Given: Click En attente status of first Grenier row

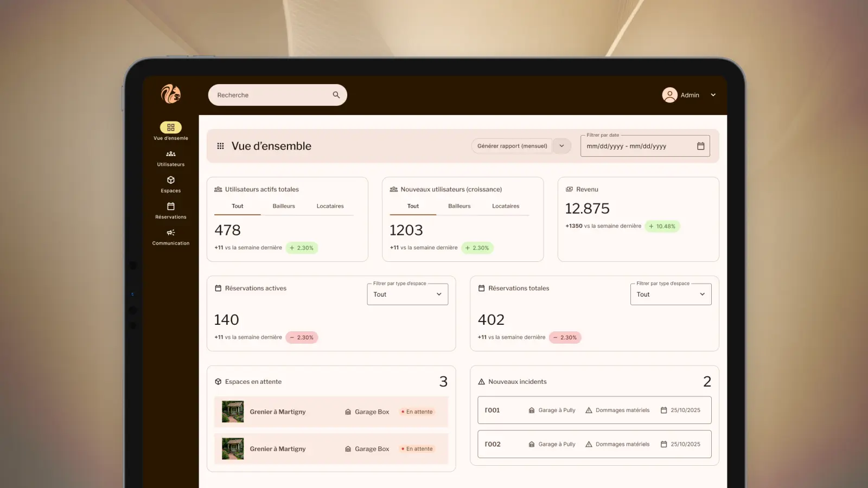Looking at the screenshot, I should point(417,412).
